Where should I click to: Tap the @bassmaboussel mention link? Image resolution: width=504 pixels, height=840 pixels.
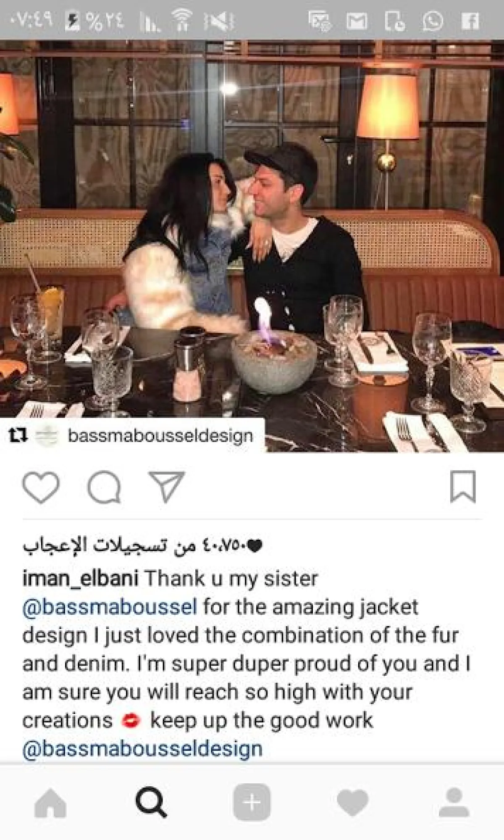coord(110,607)
